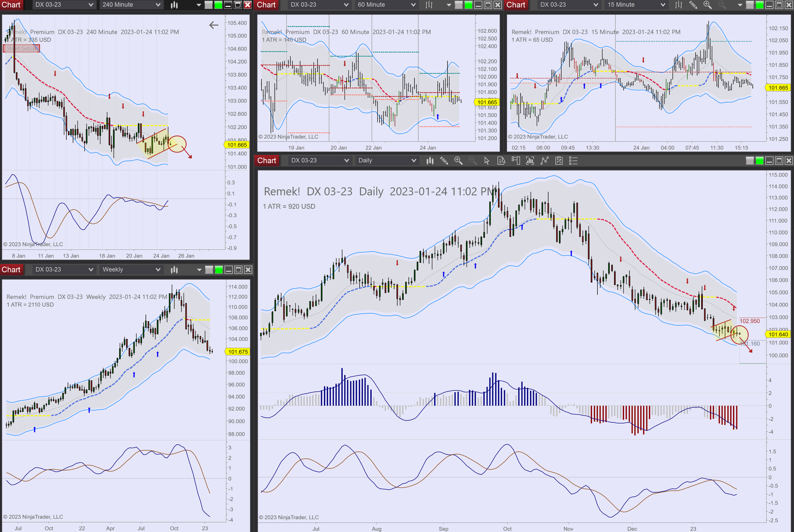The width and height of the screenshot is (794, 532).
Task: Toggle gray interval link button on Weekly chart
Action: (x=209, y=270)
